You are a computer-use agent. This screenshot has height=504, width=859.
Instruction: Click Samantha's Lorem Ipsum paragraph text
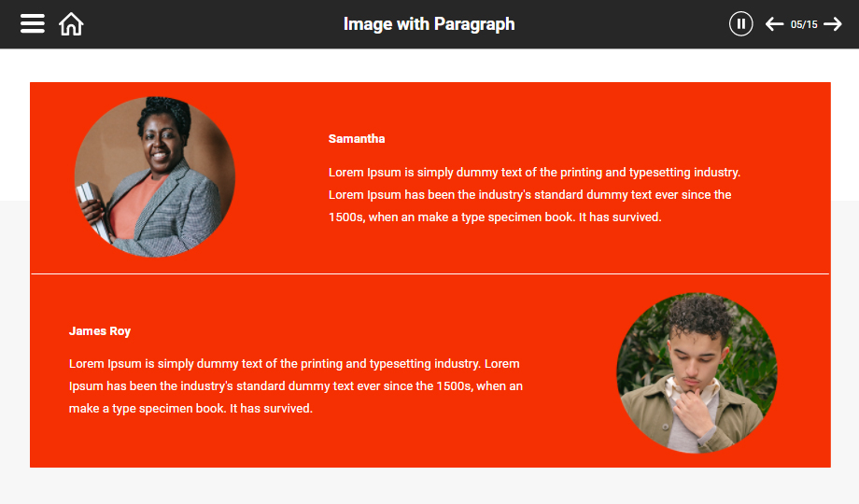click(533, 195)
